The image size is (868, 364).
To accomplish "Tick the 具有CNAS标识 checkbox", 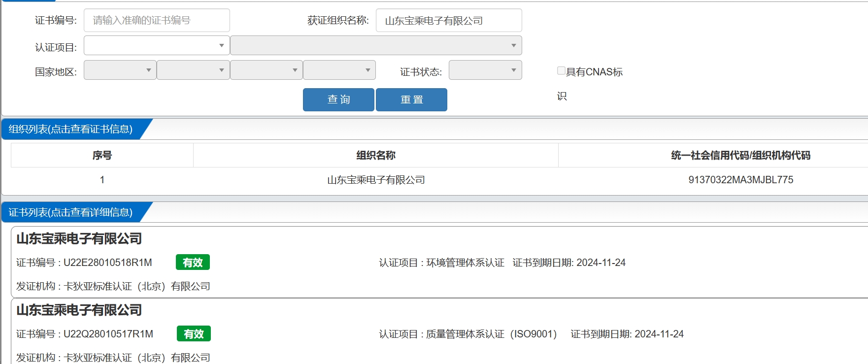I will coord(561,70).
